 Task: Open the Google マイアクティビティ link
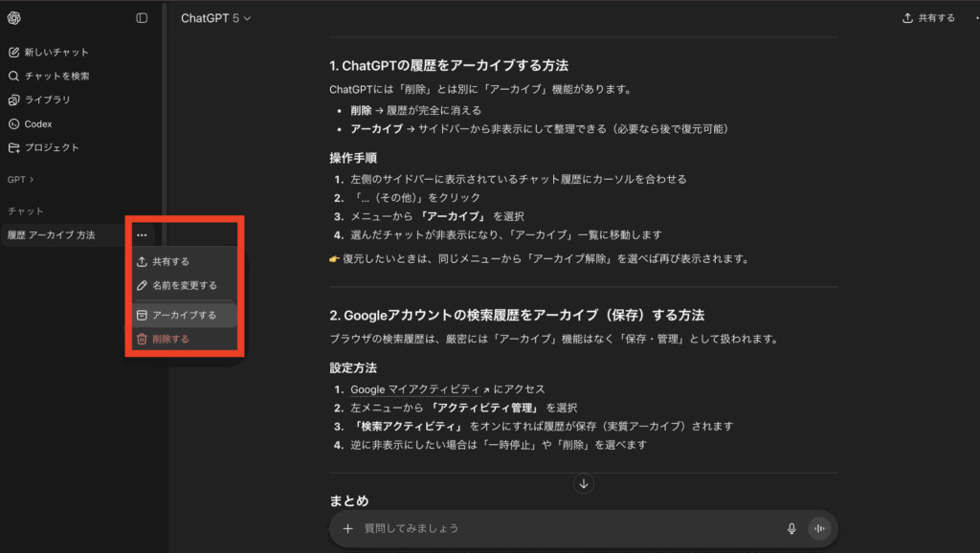pyautogui.click(x=420, y=389)
